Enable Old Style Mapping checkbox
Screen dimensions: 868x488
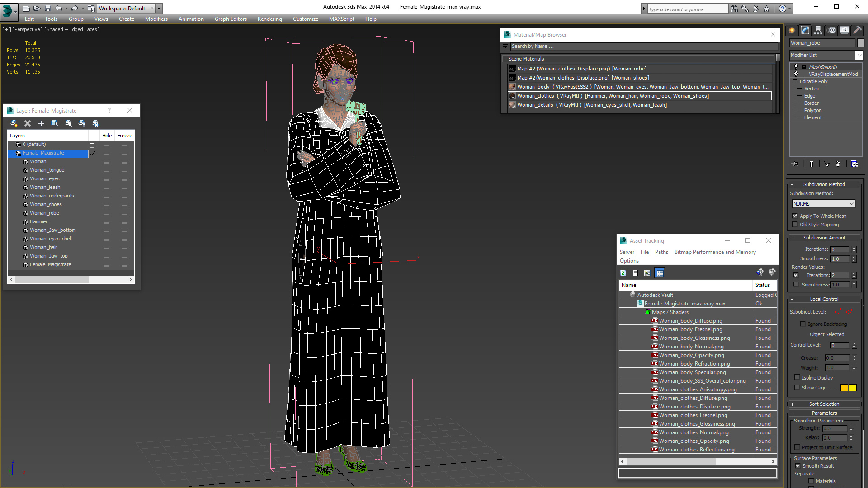[x=795, y=225]
